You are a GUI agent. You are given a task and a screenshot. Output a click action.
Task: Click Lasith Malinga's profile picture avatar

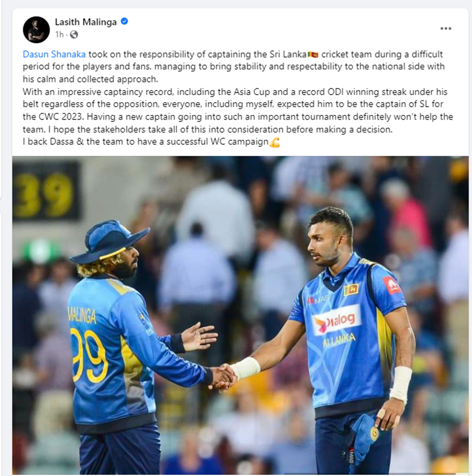coord(36,30)
